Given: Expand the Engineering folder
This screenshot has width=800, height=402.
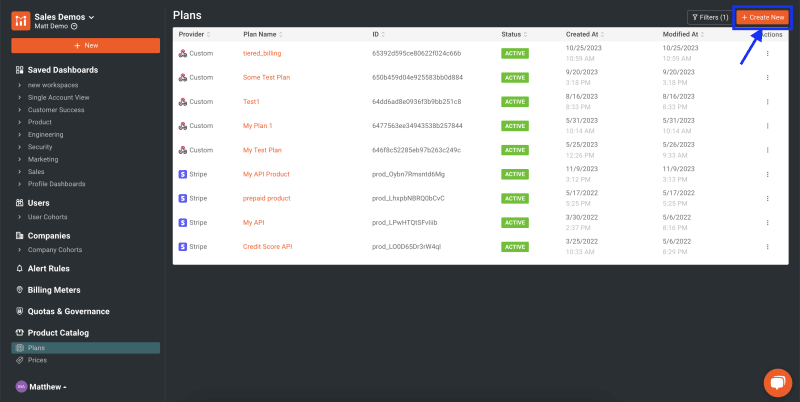Looking at the screenshot, I should click(x=45, y=135).
